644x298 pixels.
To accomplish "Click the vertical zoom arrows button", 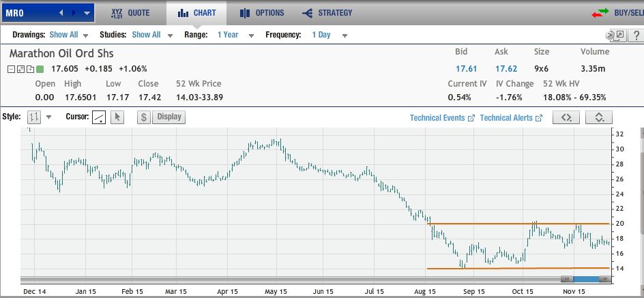I will pyautogui.click(x=598, y=117).
